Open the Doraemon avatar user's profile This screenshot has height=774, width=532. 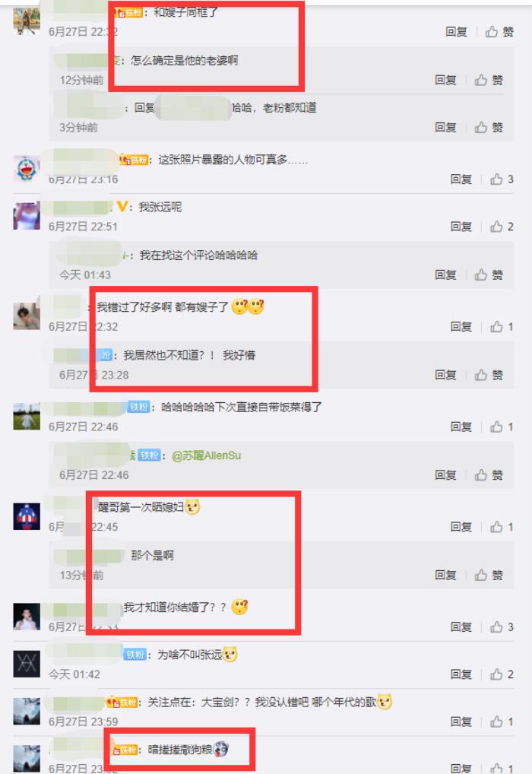click(x=27, y=168)
